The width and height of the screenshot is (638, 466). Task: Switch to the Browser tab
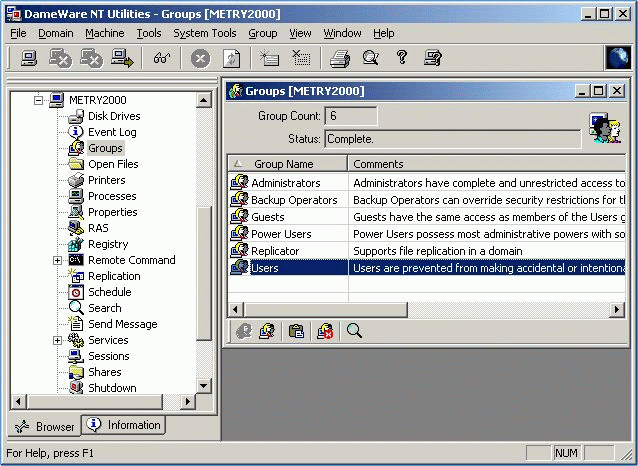coord(45,427)
